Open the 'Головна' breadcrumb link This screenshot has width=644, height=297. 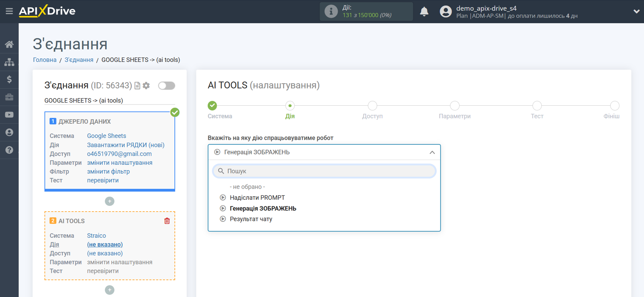click(x=45, y=60)
